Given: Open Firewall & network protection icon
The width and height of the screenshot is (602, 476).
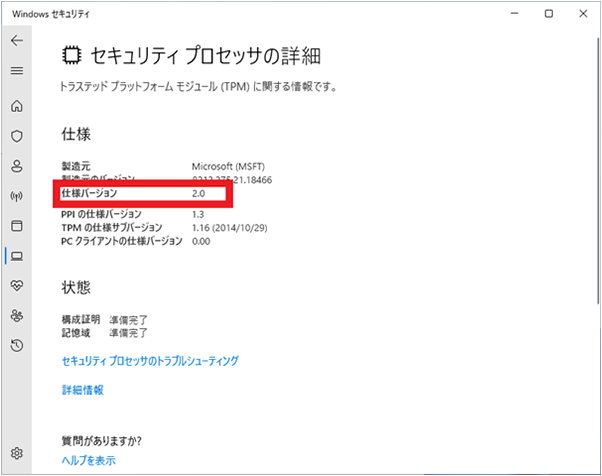Looking at the screenshot, I should pos(17,196).
